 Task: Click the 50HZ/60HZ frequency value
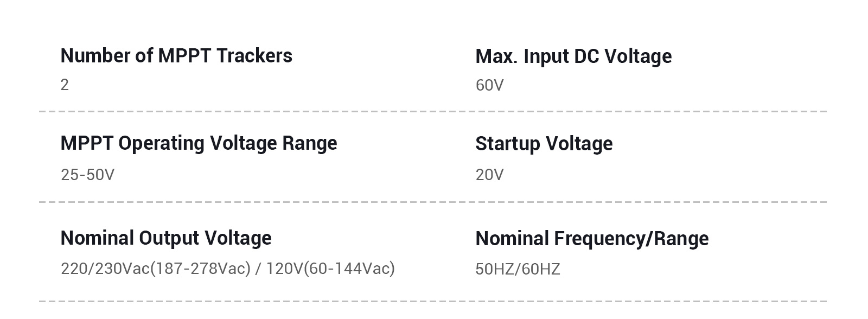pyautogui.click(x=518, y=269)
